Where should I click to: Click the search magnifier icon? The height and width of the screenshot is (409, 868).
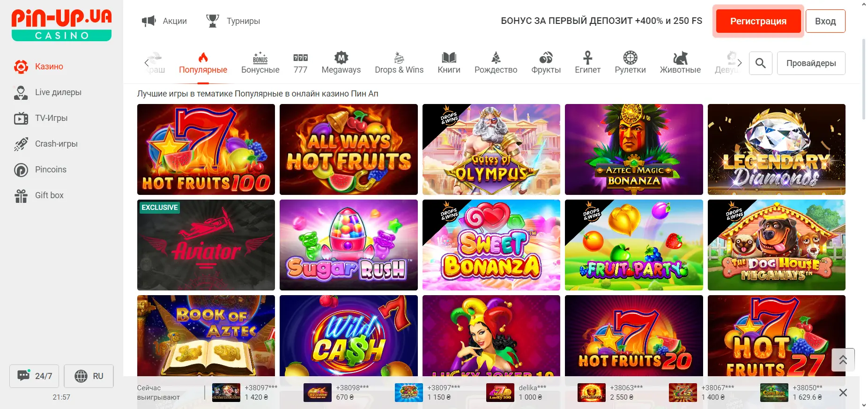pyautogui.click(x=760, y=63)
